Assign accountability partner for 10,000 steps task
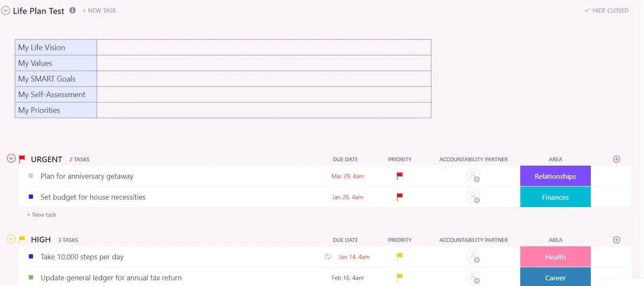The height and width of the screenshot is (286, 644). click(x=473, y=256)
